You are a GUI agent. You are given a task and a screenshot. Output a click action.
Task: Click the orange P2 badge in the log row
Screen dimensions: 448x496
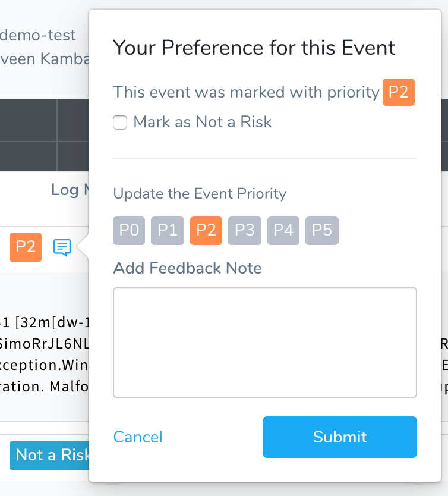[x=26, y=247]
